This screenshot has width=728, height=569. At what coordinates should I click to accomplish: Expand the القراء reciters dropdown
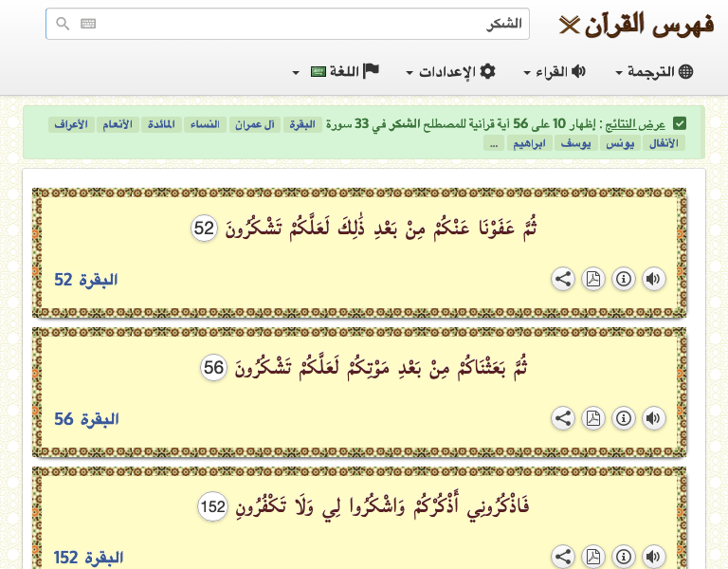pyautogui.click(x=555, y=72)
